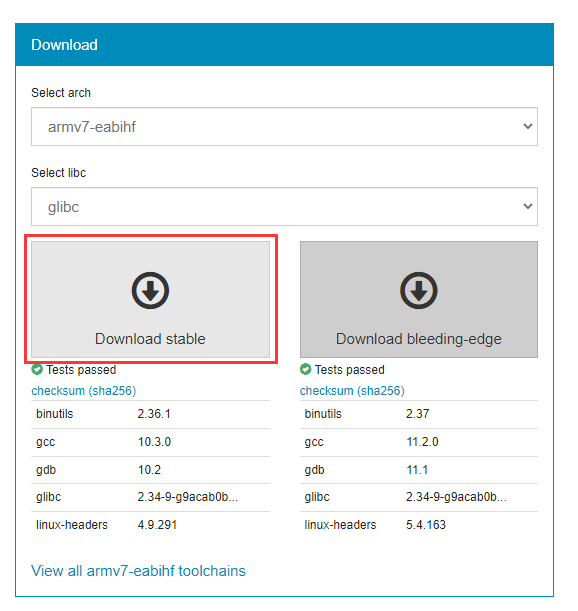Click gdb version 10.2

[149, 470]
